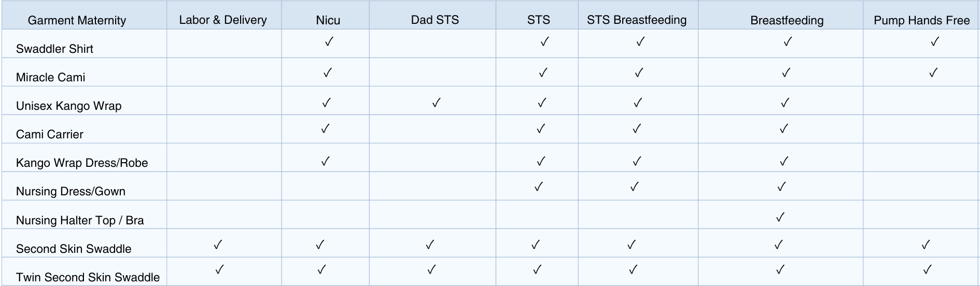This screenshot has height=286, width=980.
Task: Click the Dad STS column header
Action: coord(435,20)
